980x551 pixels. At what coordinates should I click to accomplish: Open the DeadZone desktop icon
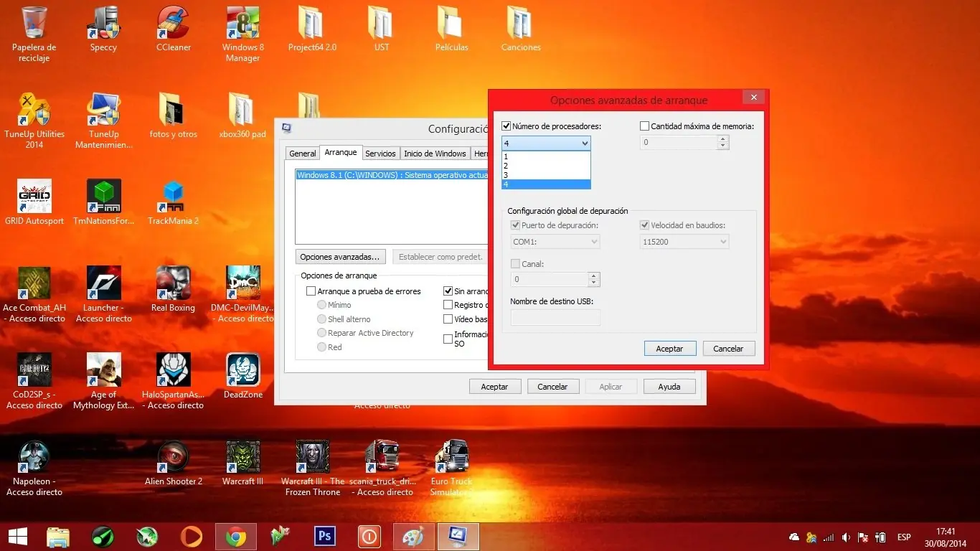243,376
